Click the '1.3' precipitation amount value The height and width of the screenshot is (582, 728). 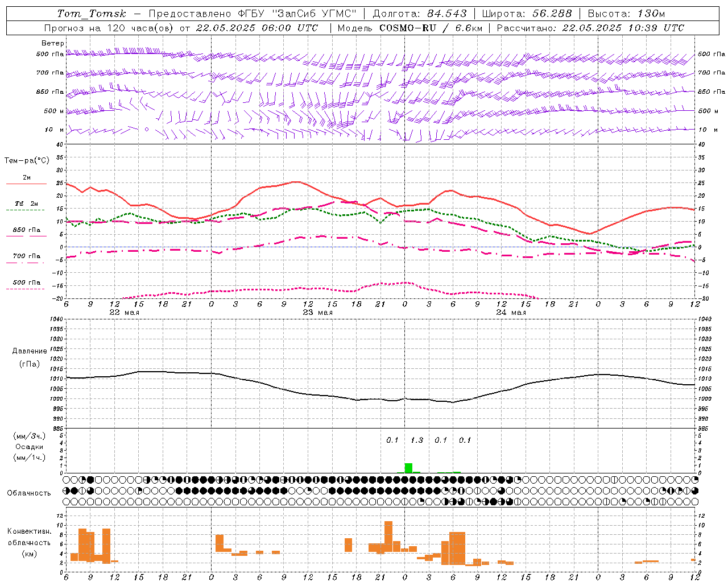[417, 440]
